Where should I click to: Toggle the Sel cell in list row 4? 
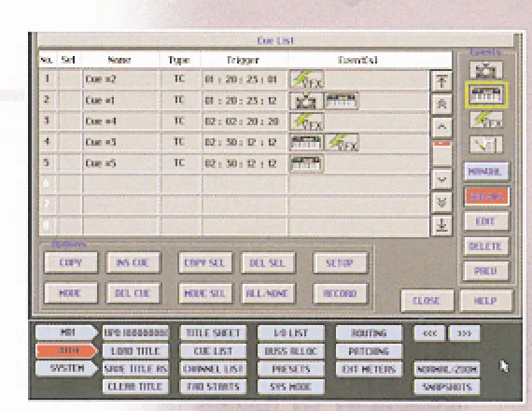click(70, 142)
